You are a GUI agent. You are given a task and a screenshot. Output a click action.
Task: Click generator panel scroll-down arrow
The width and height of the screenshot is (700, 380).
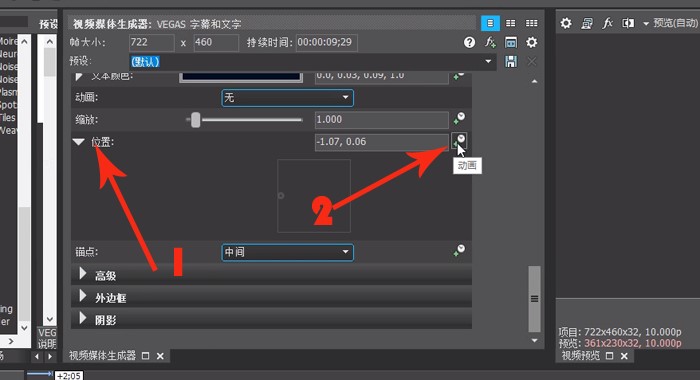coord(534,341)
